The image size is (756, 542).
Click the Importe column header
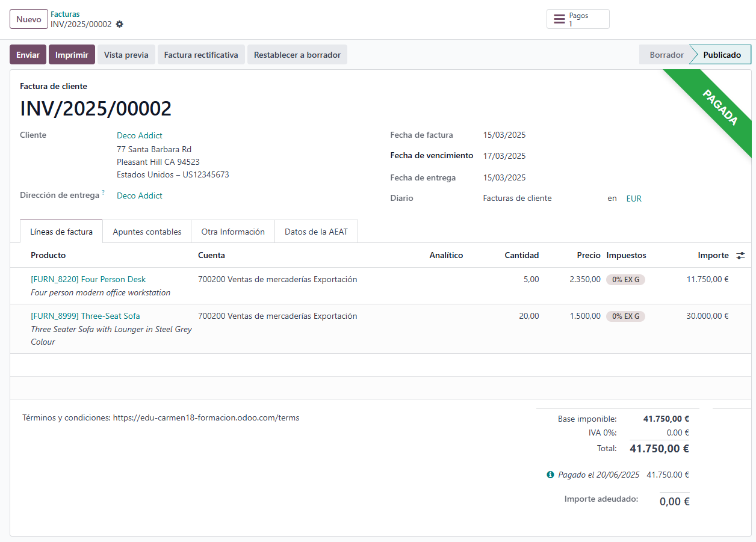[x=713, y=256]
